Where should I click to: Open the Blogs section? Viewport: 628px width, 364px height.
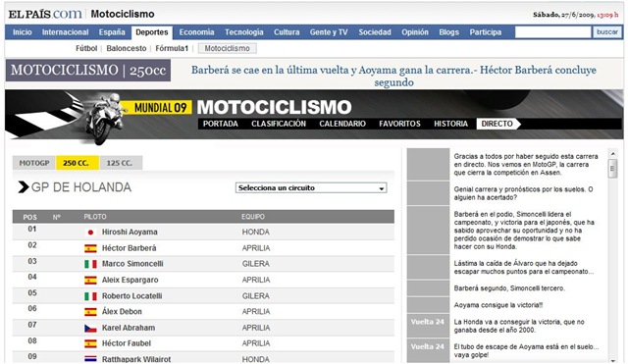point(449,32)
